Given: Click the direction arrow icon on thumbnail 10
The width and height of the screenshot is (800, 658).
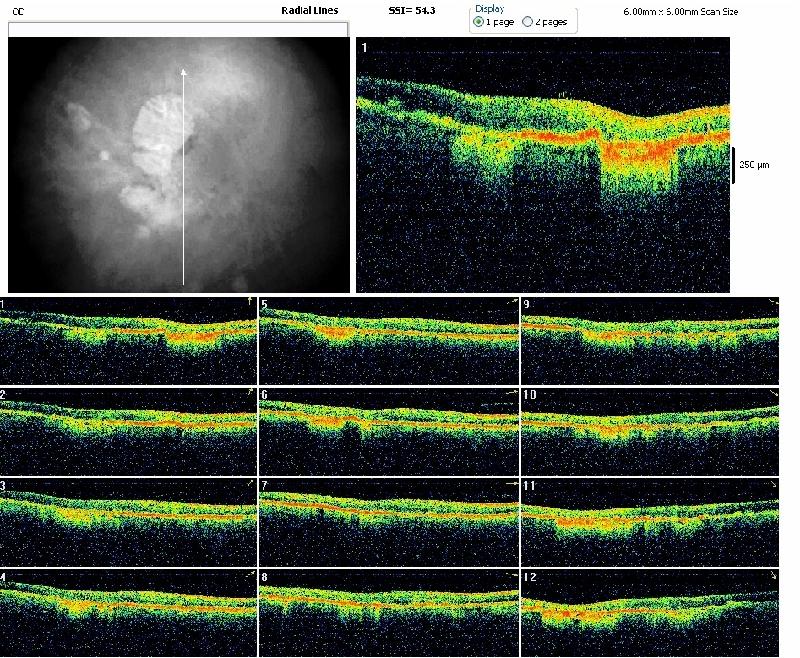Looking at the screenshot, I should tap(772, 392).
